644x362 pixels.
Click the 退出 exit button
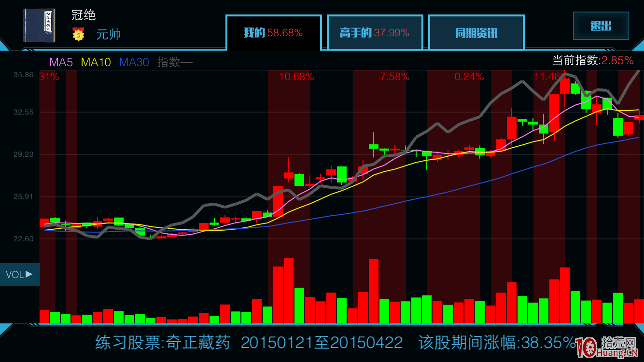[601, 27]
